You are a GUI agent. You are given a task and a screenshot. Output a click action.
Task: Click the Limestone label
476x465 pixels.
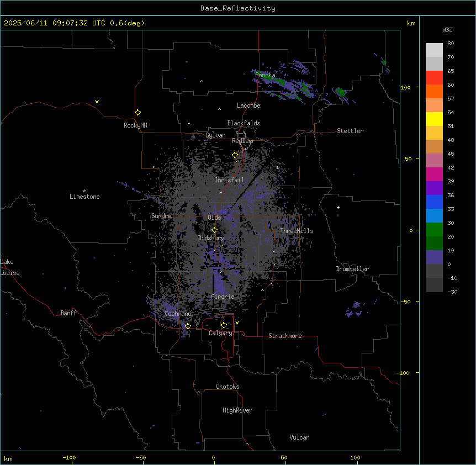click(84, 197)
